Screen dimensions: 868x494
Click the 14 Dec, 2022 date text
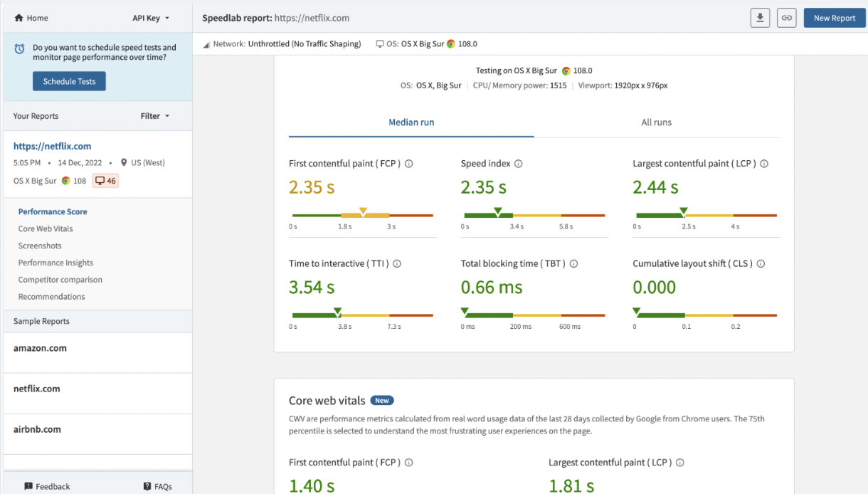(80, 163)
